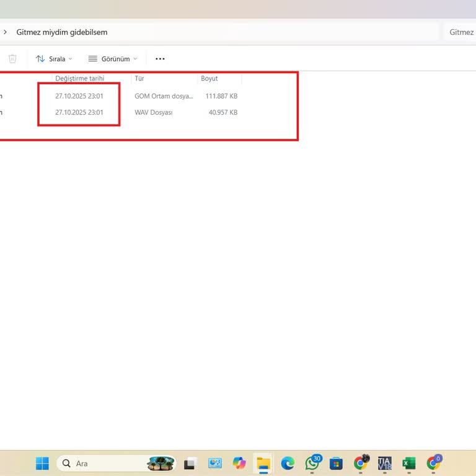Open the Windows Start menu
This screenshot has width=476, height=476.
tap(42, 463)
